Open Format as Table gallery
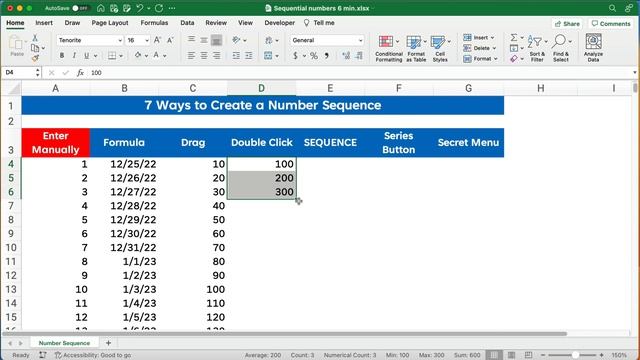640x360 pixels. point(416,48)
